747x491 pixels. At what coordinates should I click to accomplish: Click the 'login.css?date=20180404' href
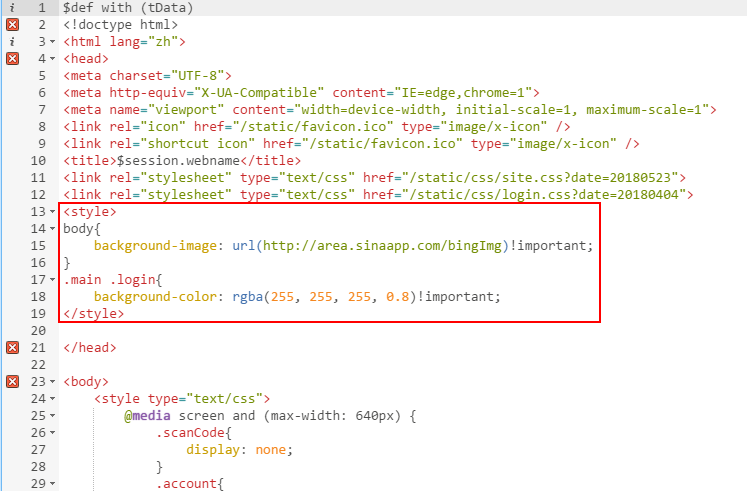click(543, 195)
